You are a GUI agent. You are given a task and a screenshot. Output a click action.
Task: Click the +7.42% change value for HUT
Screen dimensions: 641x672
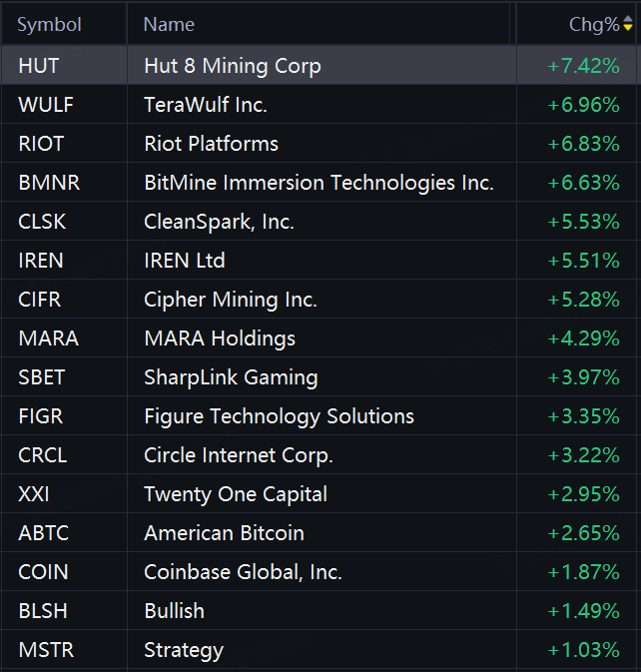click(583, 66)
